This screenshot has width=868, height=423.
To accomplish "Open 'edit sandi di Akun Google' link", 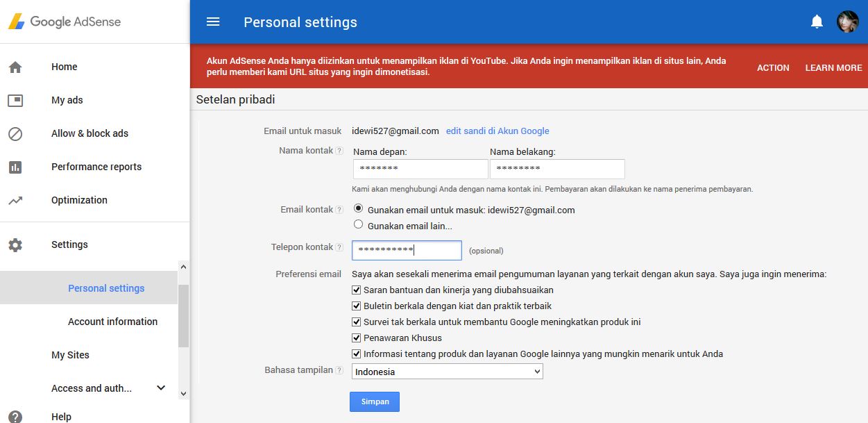I will pyautogui.click(x=497, y=131).
